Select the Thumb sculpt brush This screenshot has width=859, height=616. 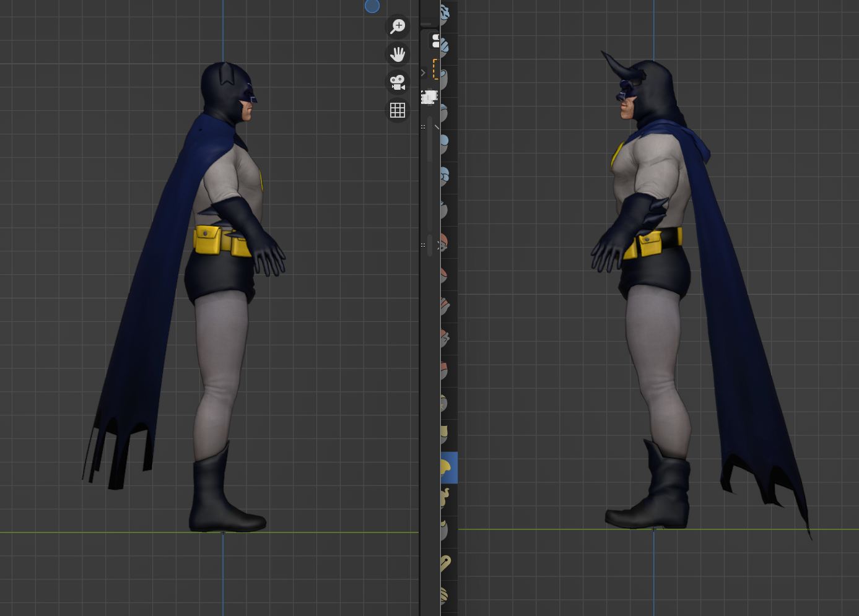point(449,531)
